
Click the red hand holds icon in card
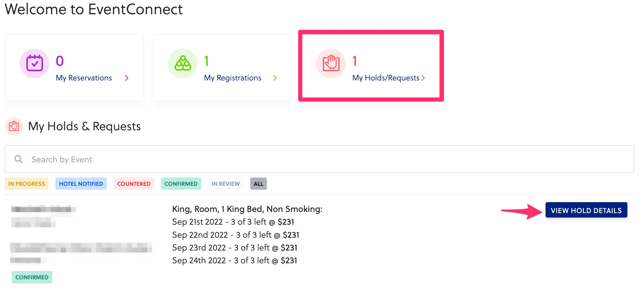point(331,63)
